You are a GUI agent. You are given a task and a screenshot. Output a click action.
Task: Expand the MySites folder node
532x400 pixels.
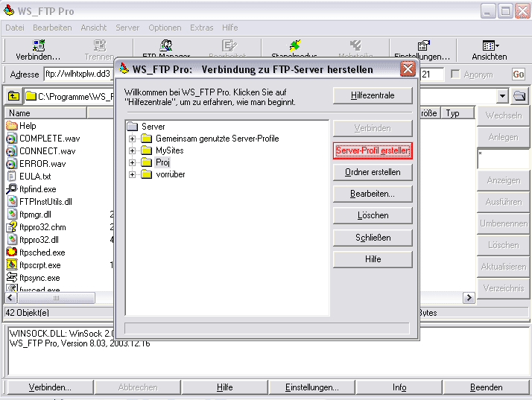click(x=133, y=150)
